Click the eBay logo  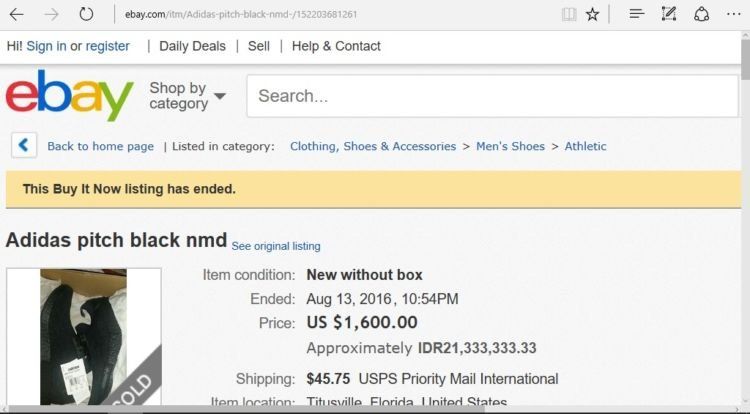coord(70,95)
